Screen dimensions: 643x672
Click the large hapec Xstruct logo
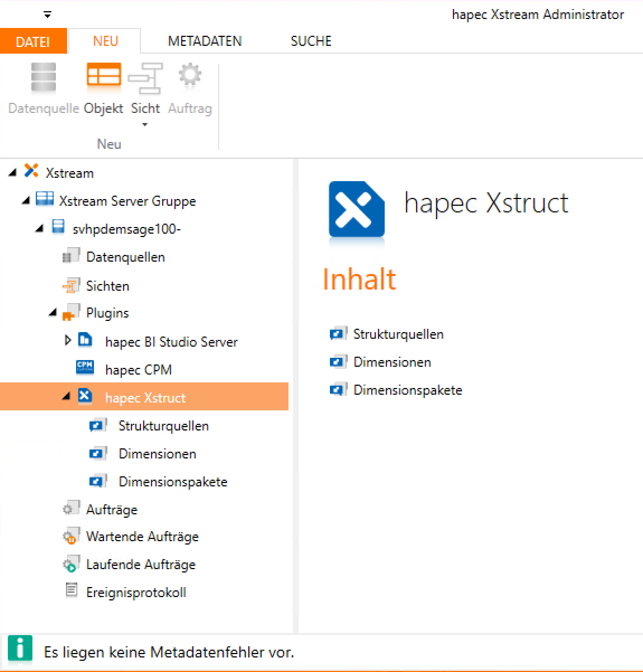coord(357,209)
